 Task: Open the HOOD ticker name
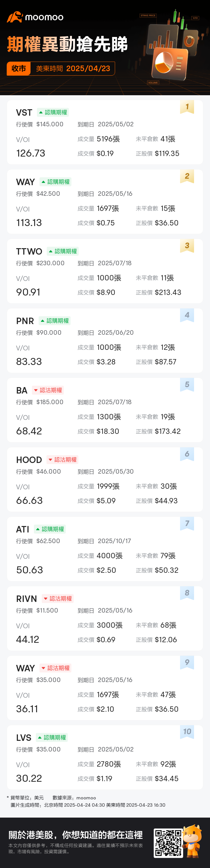pos(29,460)
